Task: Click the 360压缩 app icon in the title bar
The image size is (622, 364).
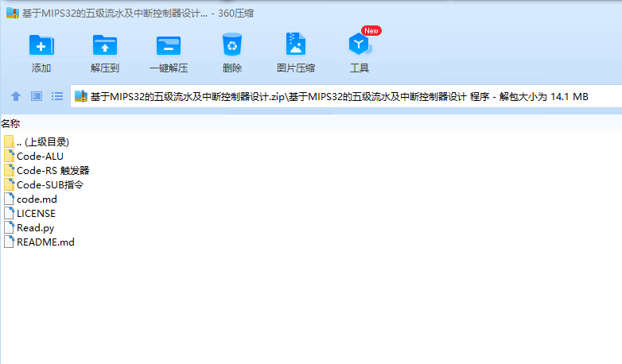Action: tap(12, 13)
